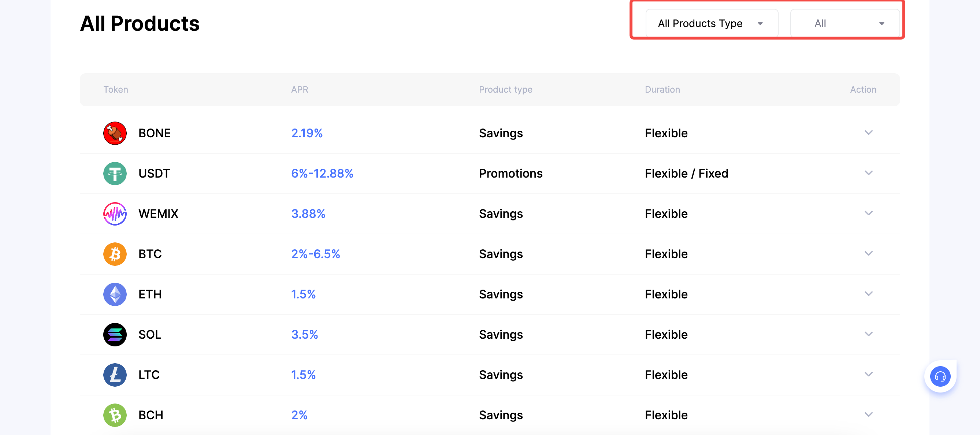Click the Litecoin LTC icon

pos(115,375)
